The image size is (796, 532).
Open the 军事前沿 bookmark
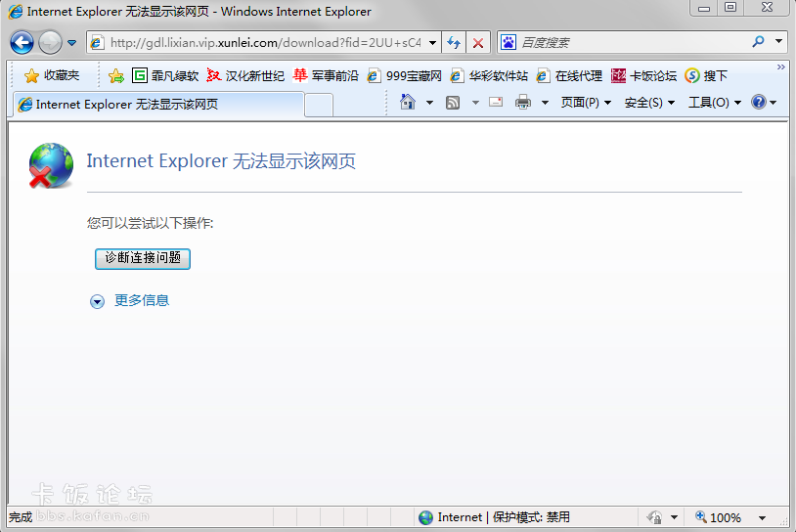click(326, 75)
